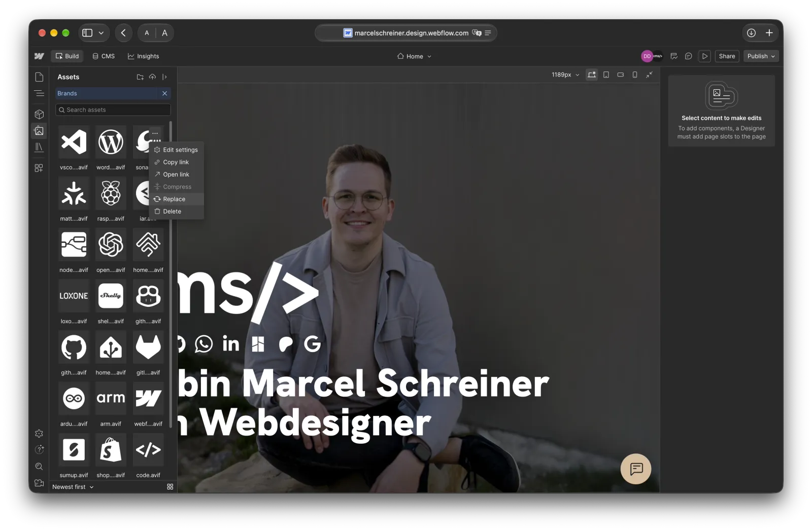Upload assets with cloud icon
Viewport: 812px width, 531px height.
pyautogui.click(x=152, y=77)
